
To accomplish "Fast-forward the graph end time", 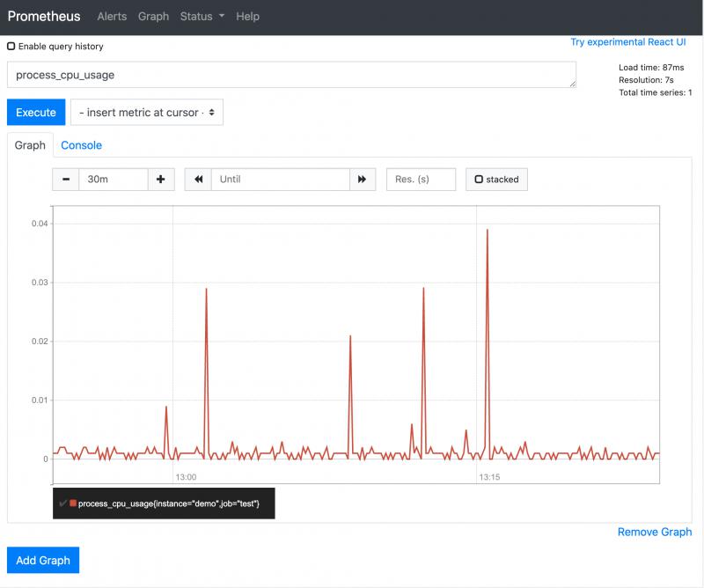I will [x=363, y=180].
